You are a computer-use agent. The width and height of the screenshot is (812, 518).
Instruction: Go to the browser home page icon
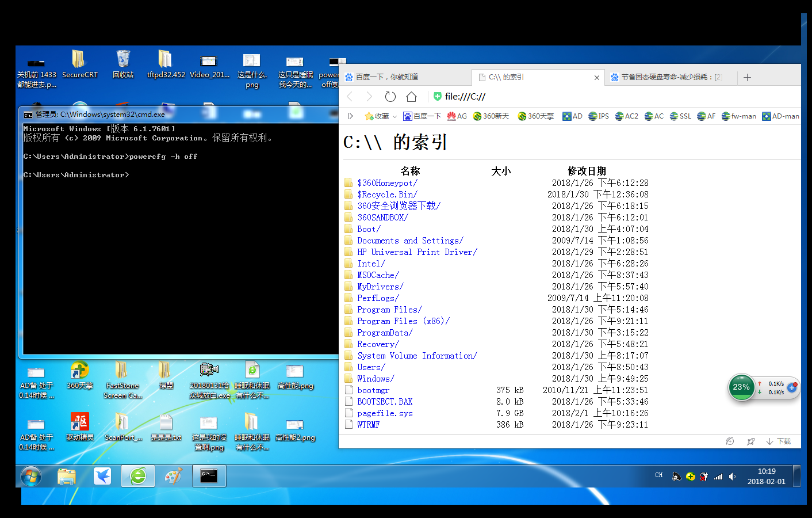[x=411, y=97]
